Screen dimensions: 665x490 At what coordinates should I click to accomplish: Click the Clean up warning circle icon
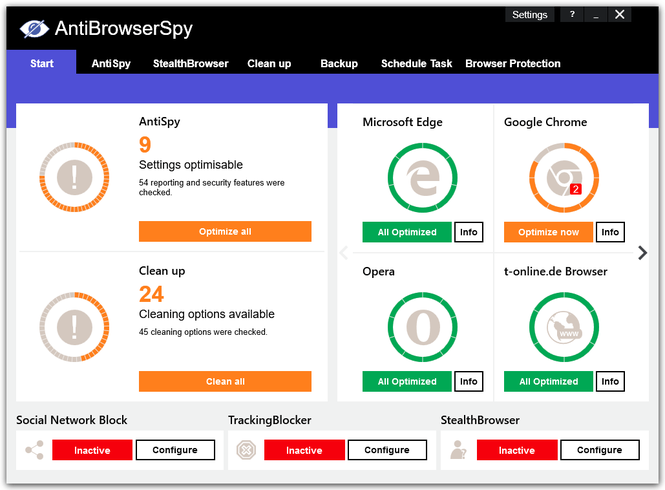(74, 327)
